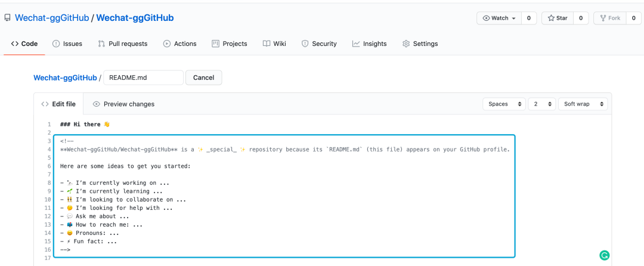Cancel editing the file
The image size is (644, 266).
204,78
